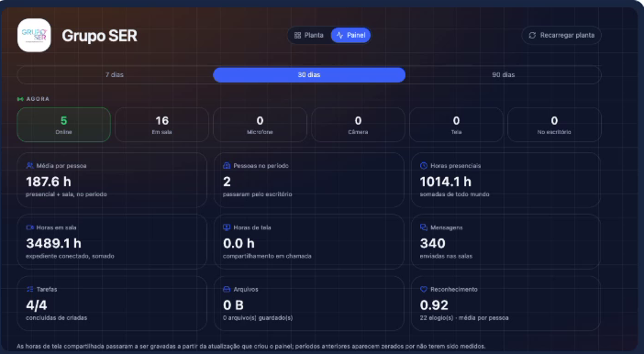Screen dimensions: 644x354
Task: Click the 'passaram pelo escritório' caption
Action: (258, 194)
